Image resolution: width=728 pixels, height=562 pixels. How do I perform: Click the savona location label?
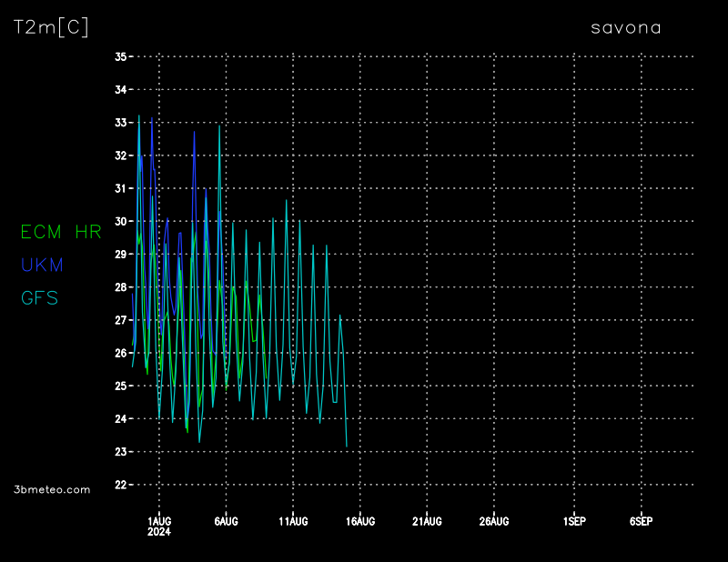[625, 27]
